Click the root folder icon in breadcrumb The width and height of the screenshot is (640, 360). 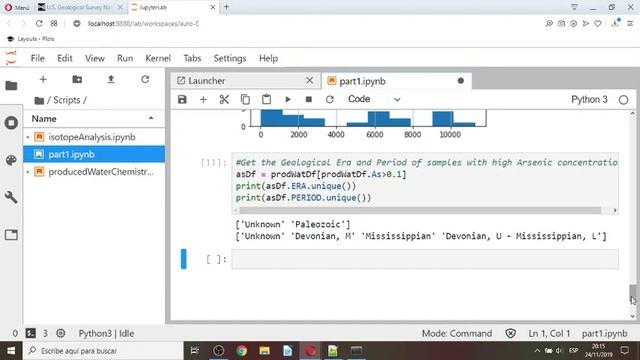pyautogui.click(x=39, y=100)
